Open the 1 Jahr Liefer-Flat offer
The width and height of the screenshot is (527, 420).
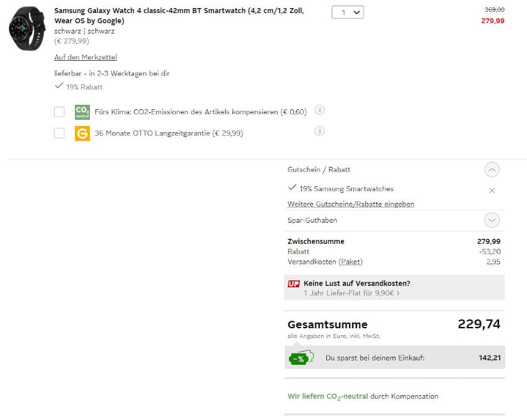[351, 293]
